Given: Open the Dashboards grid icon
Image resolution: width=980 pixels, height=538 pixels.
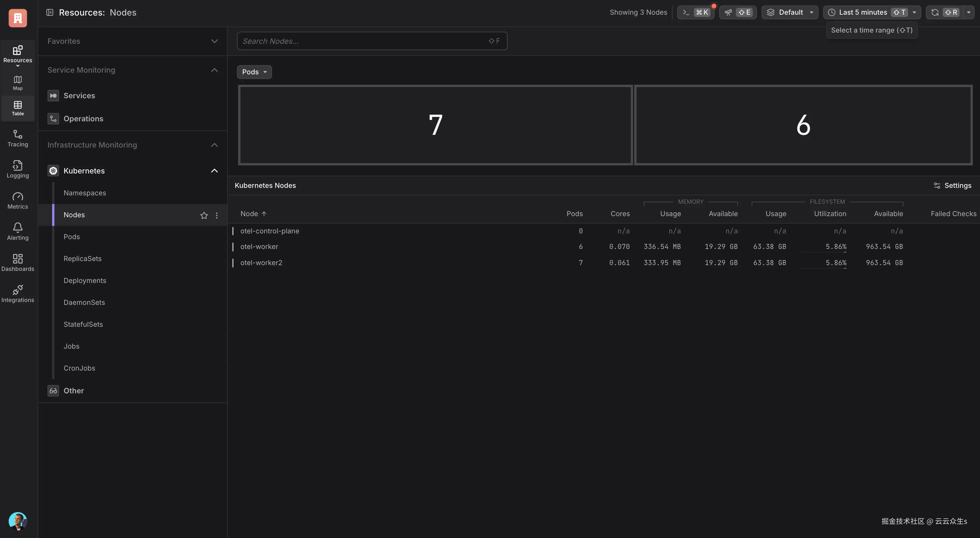Looking at the screenshot, I should [x=18, y=259].
